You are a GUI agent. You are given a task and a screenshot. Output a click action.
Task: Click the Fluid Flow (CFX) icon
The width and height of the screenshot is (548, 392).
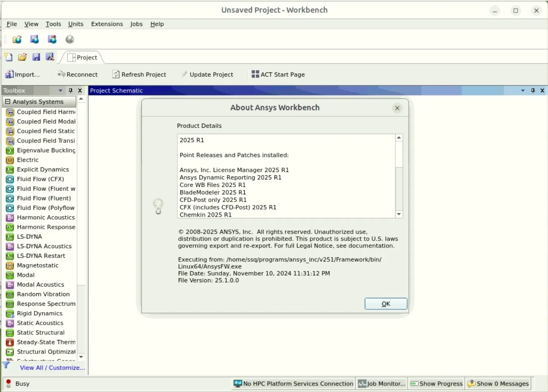[x=10, y=179]
